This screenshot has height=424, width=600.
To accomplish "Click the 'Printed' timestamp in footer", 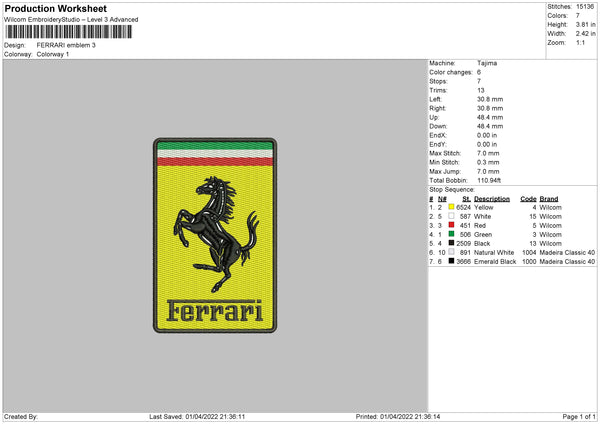I will coord(398,416).
